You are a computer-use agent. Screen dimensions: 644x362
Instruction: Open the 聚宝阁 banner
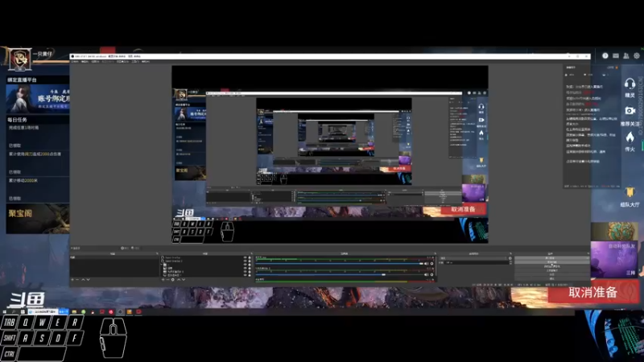38,218
